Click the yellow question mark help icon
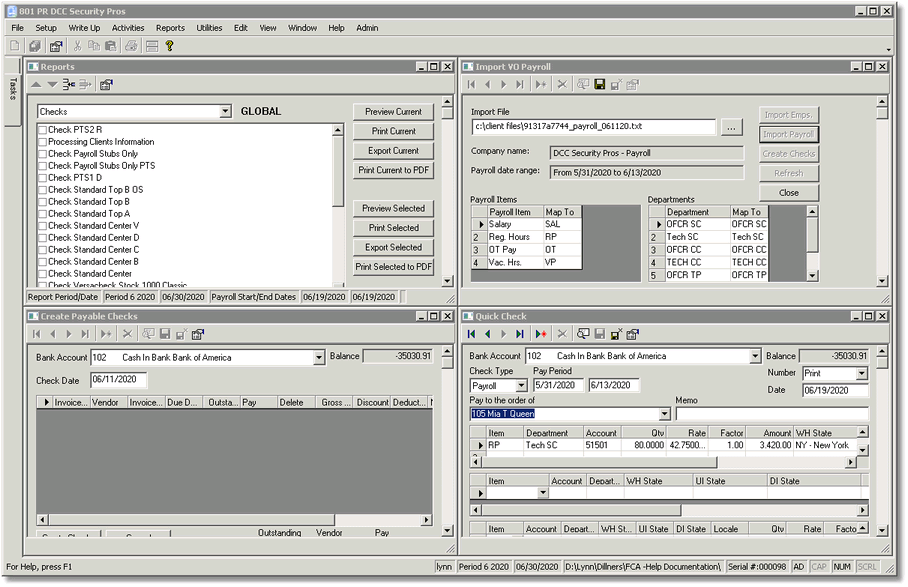The image size is (908, 587). click(x=169, y=46)
